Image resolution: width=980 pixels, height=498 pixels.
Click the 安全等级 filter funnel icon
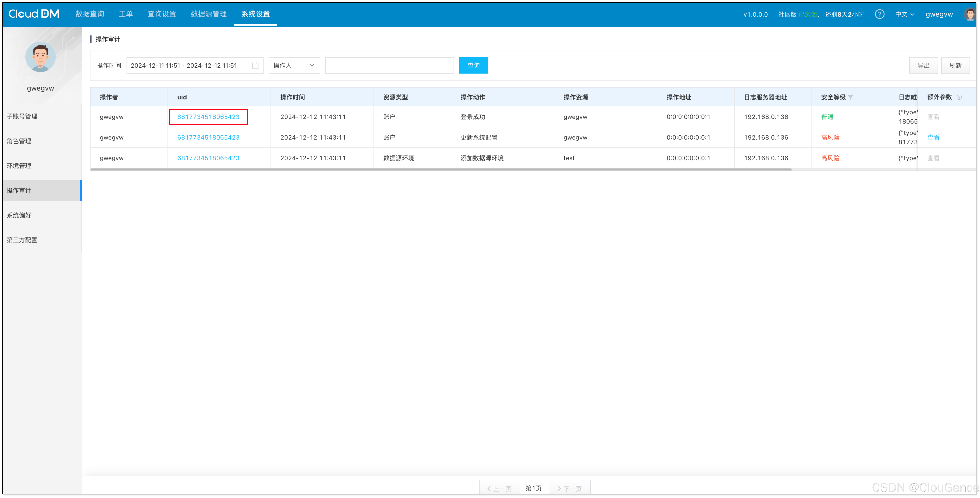click(851, 97)
